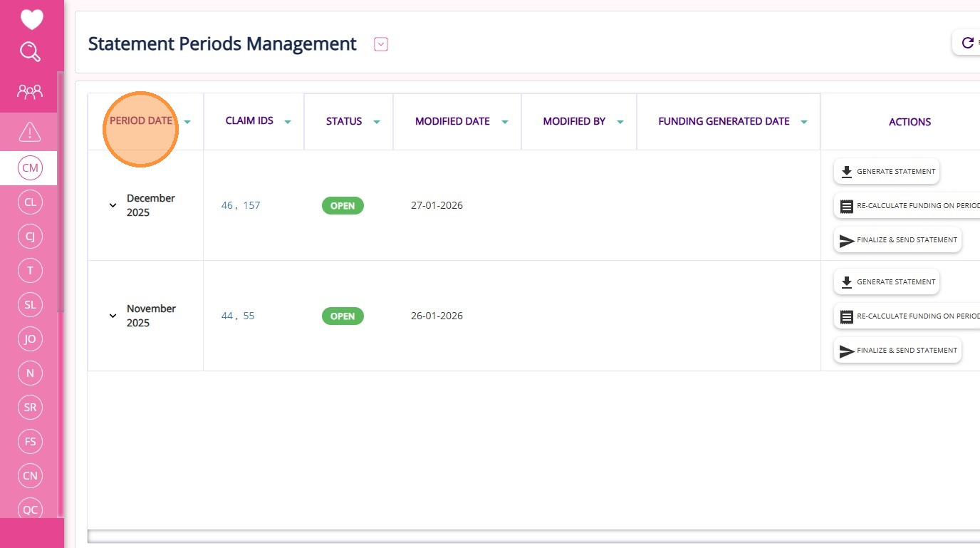Click the refresh button at top right
This screenshot has width=980, height=548.
pos(967,43)
